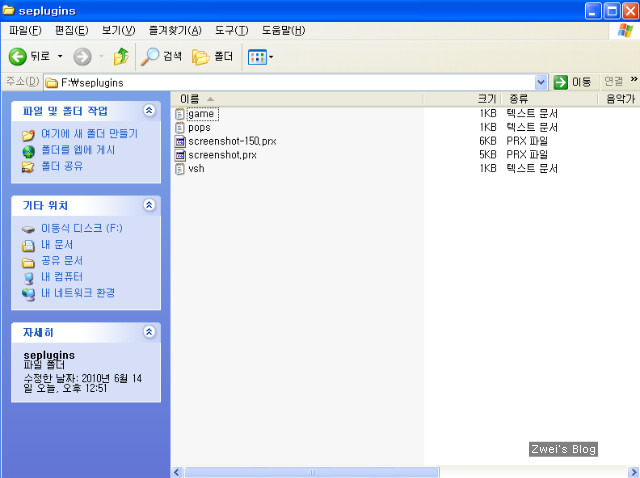Image resolution: width=640 pixels, height=478 pixels.
Task: Open 이동식 디스크 (F:) link
Action: [82, 228]
